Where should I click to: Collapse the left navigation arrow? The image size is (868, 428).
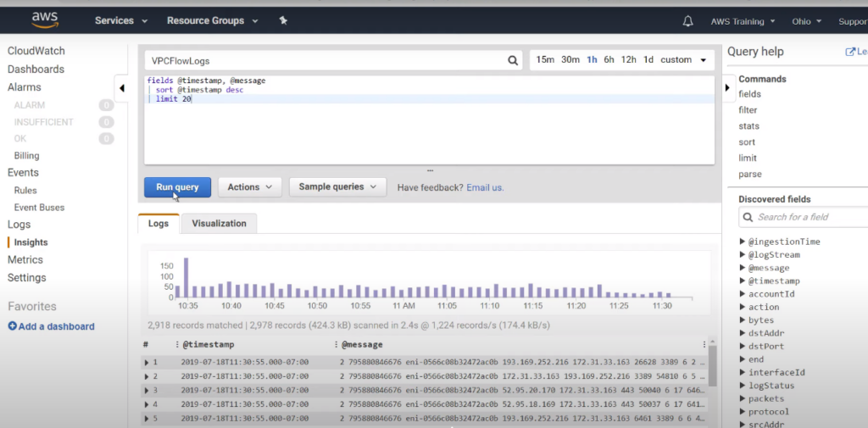[122, 88]
